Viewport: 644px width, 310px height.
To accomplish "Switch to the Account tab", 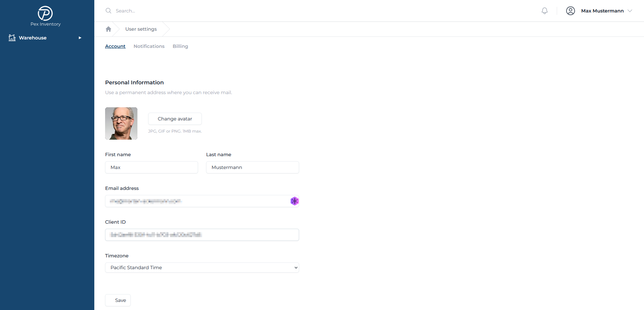I will click(x=115, y=46).
